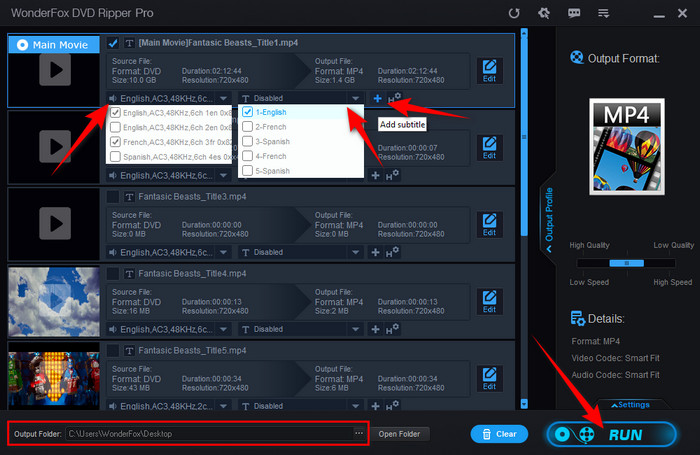Image resolution: width=700 pixels, height=455 pixels.
Task: Toggle Spanish 4es audio track checkbox
Action: click(115, 157)
